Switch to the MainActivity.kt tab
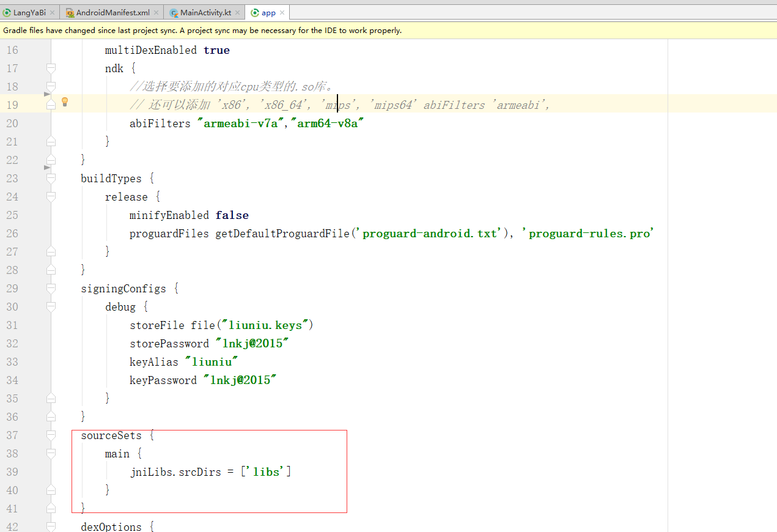The width and height of the screenshot is (777, 532). tap(205, 13)
